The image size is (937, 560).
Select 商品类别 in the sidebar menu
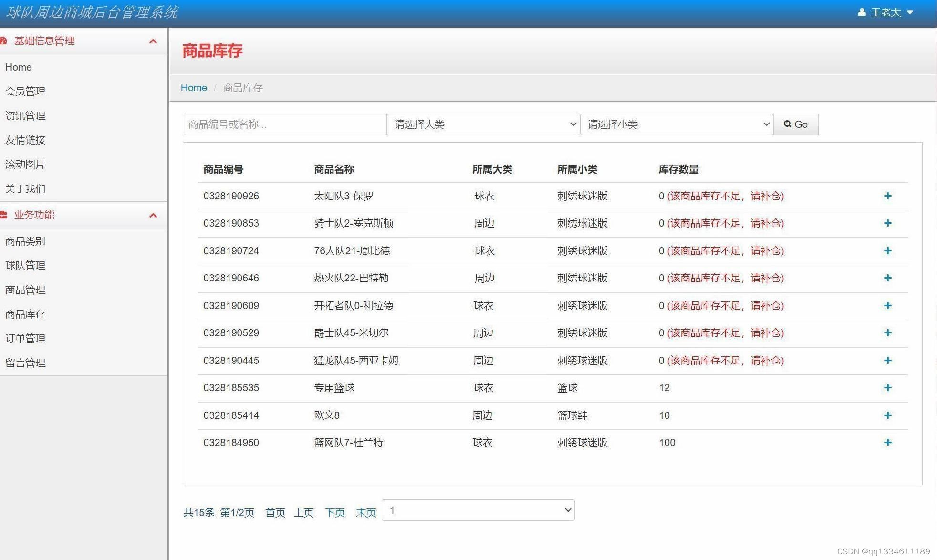[x=25, y=241]
